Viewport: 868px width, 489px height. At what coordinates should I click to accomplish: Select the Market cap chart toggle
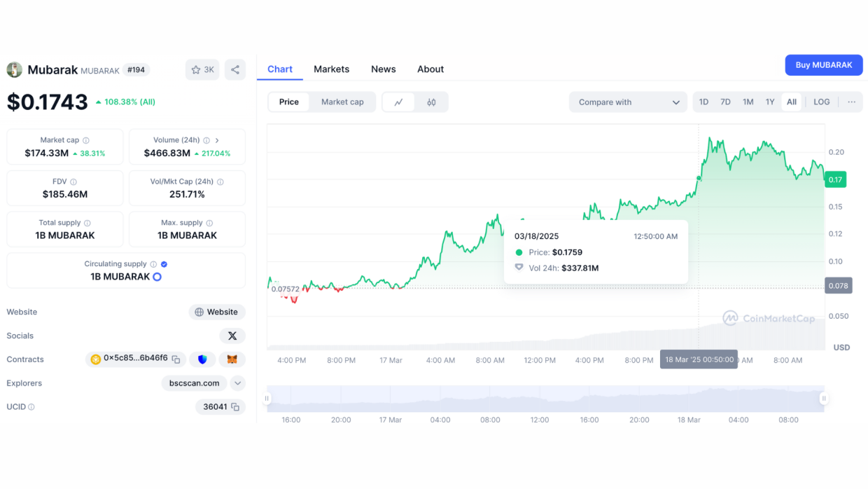coord(342,102)
